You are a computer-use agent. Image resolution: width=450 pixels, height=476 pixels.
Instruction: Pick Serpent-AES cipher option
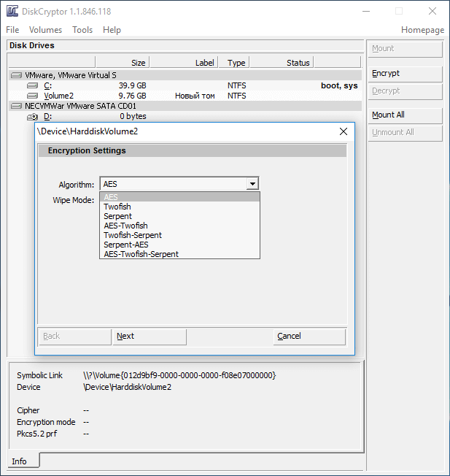[180, 245]
